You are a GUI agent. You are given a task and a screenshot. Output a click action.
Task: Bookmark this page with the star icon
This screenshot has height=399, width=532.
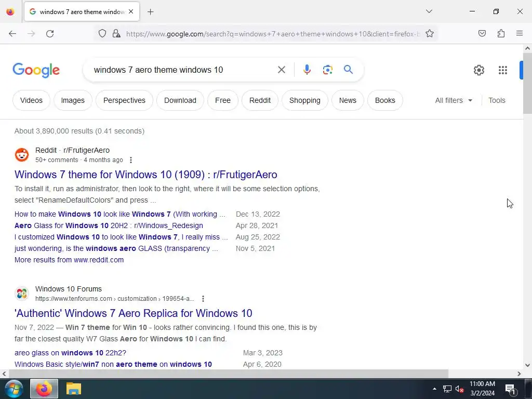click(x=430, y=34)
